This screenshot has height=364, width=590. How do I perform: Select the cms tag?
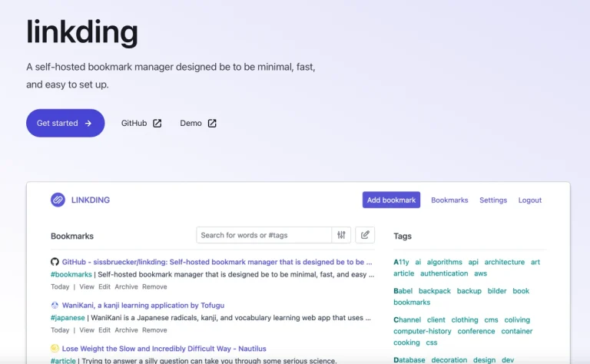point(491,319)
